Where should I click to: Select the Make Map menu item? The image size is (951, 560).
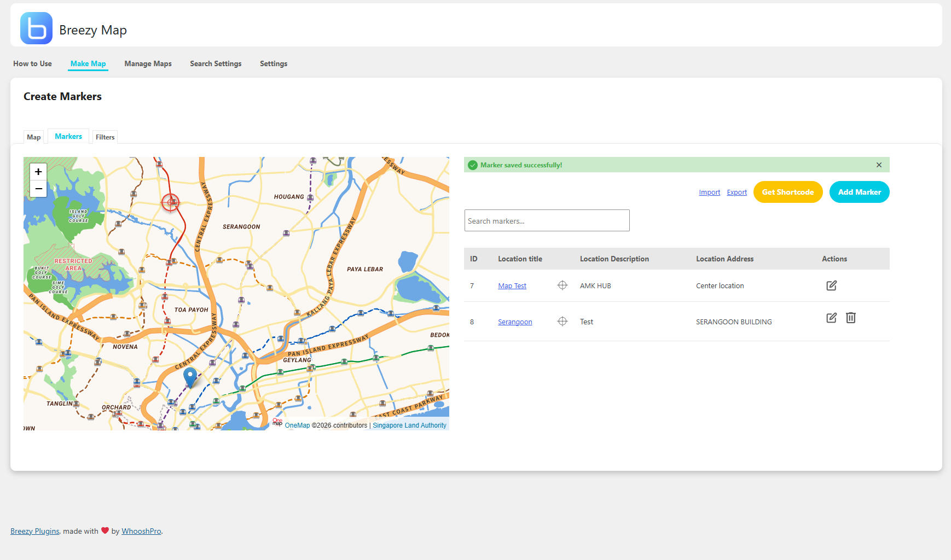(88, 63)
